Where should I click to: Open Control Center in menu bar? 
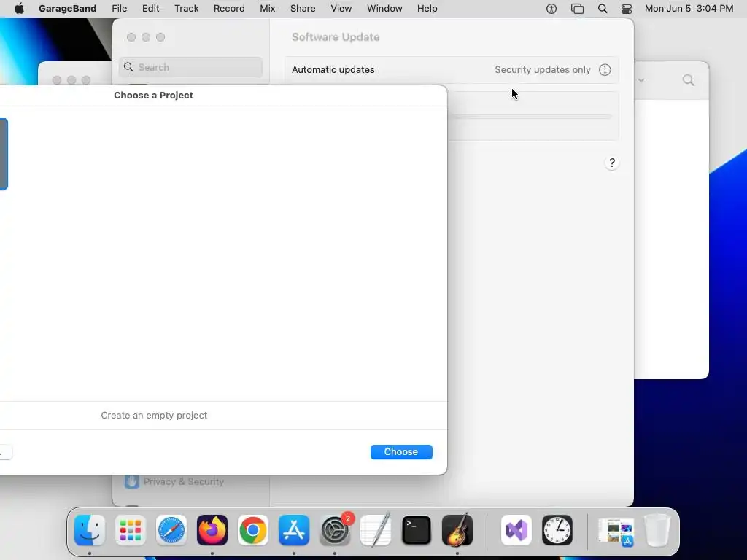[627, 8]
